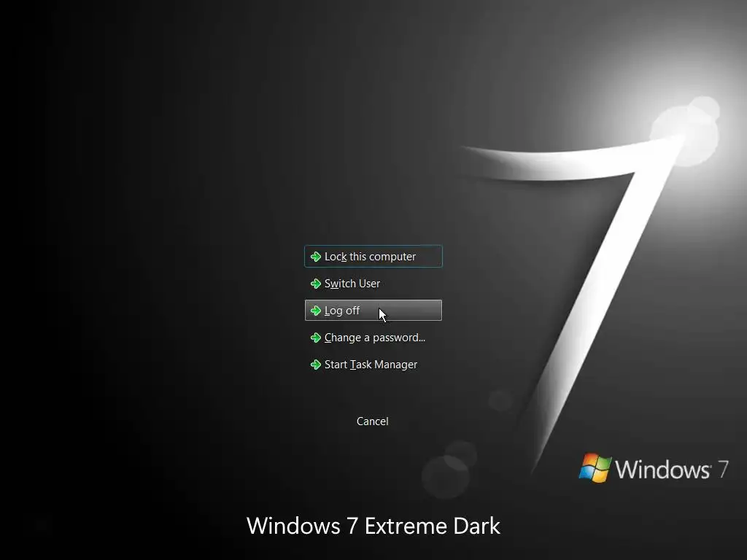The height and width of the screenshot is (560, 747).
Task: Launch Start Task Manager
Action: [x=373, y=365]
